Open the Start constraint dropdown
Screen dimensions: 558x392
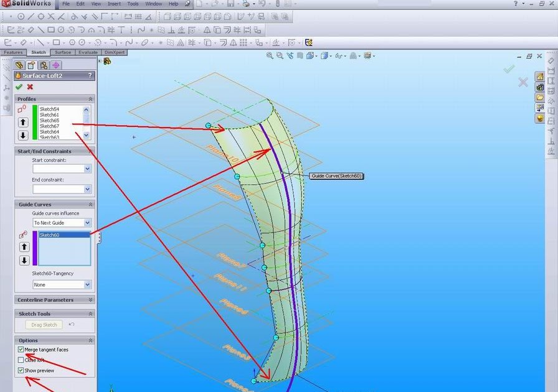point(88,168)
